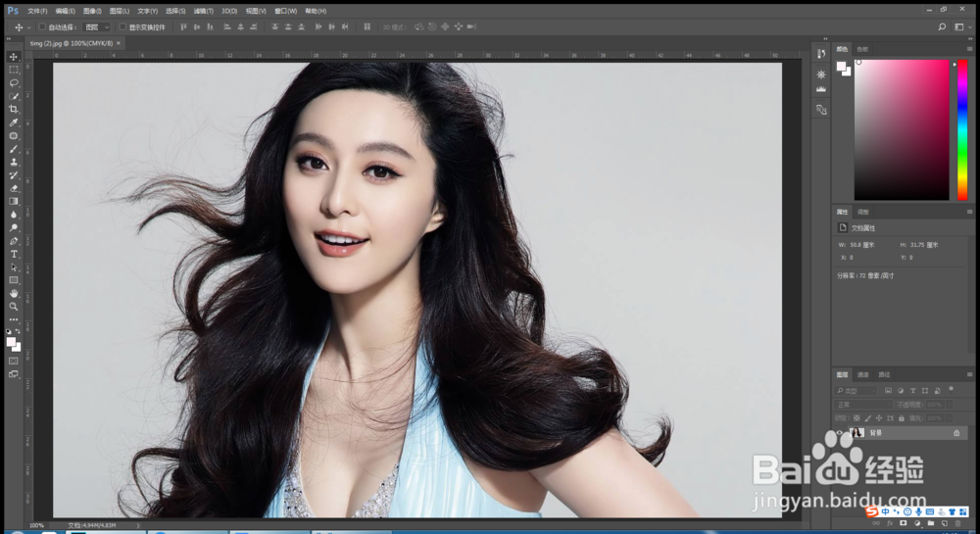Image resolution: width=980 pixels, height=534 pixels.
Task: Switch to the 色板 swatches tab
Action: coord(862,49)
